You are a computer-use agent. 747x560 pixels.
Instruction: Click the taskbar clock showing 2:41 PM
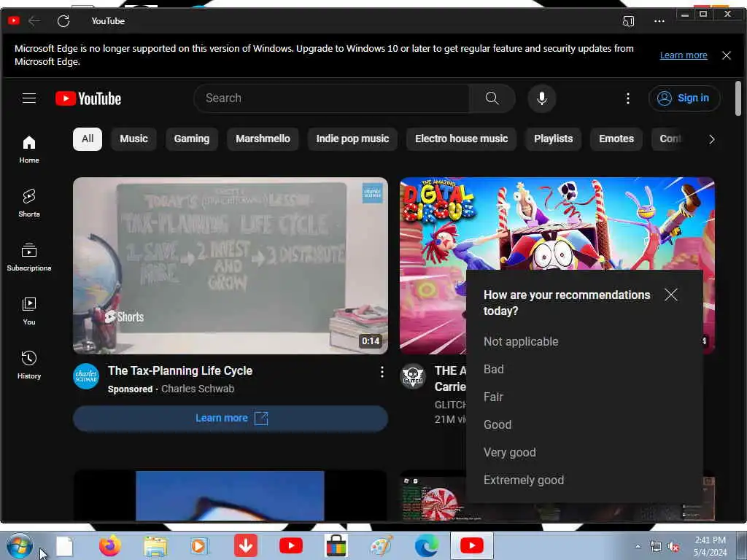pyautogui.click(x=710, y=546)
